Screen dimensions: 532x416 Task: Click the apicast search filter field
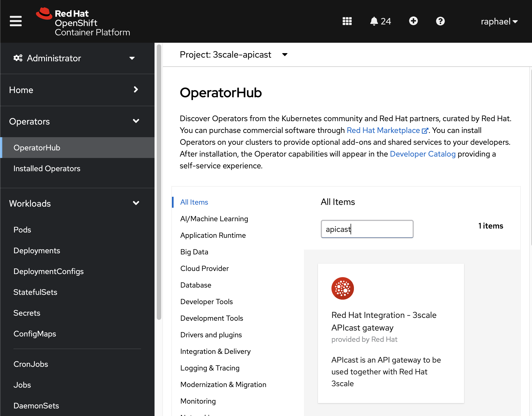(367, 229)
